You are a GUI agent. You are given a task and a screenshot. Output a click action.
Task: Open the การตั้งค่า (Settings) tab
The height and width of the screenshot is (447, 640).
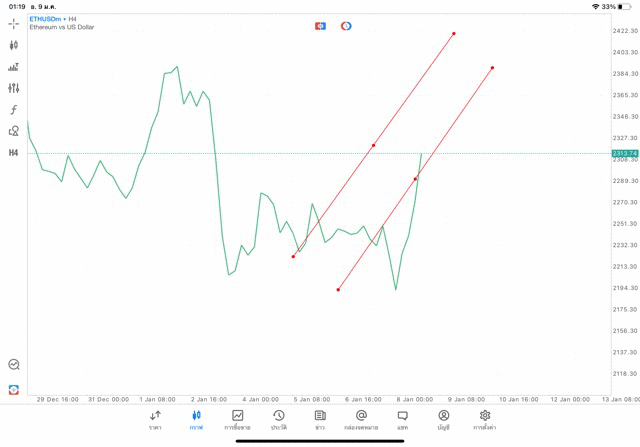point(485,420)
